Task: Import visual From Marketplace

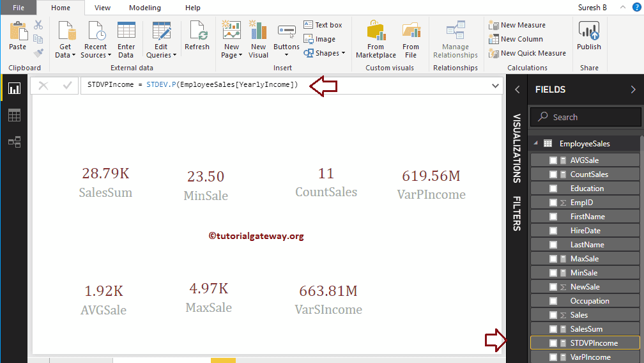Action: coord(376,40)
